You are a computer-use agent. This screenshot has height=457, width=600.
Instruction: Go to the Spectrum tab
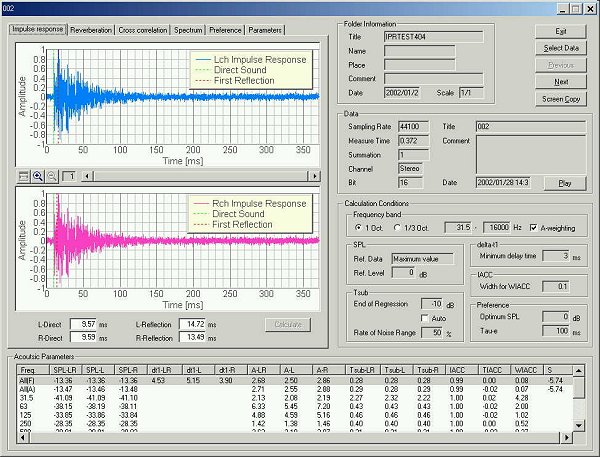[x=187, y=30]
